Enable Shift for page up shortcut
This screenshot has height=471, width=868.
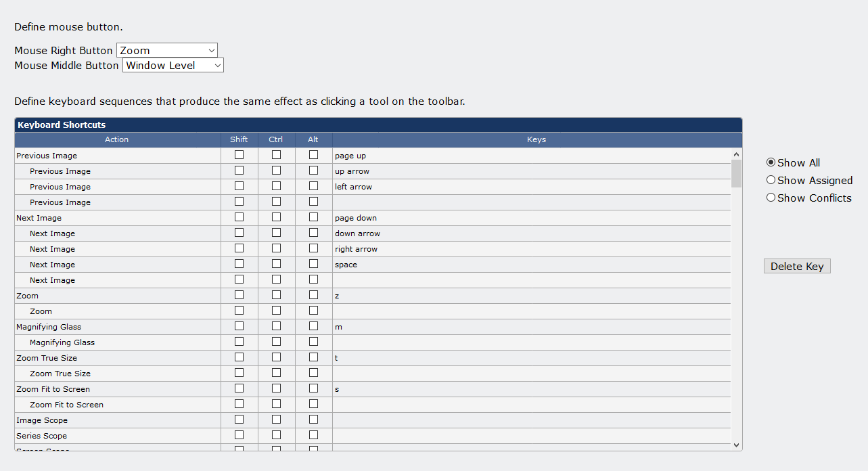click(x=239, y=155)
